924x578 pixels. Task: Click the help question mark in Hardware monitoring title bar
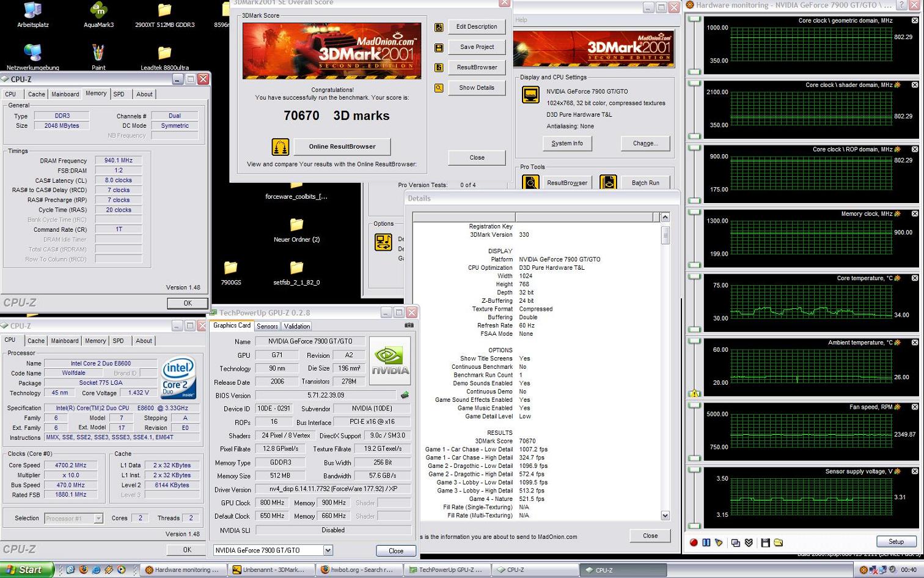pyautogui.click(x=901, y=5)
